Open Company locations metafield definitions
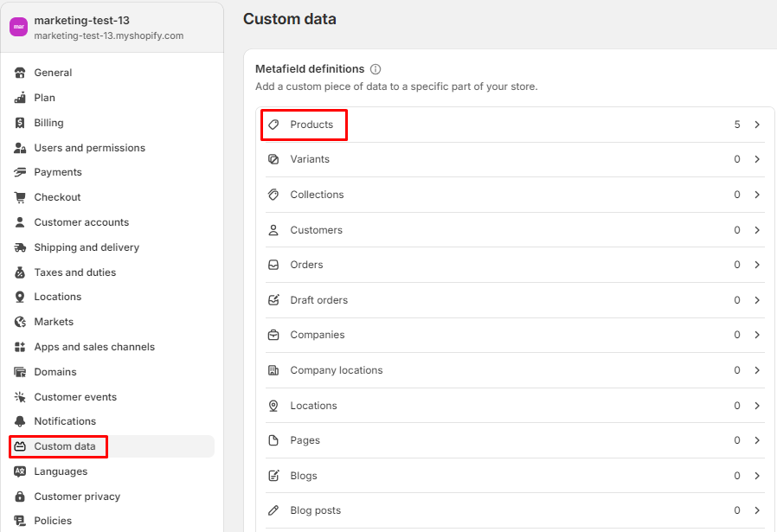The width and height of the screenshot is (777, 532). pyautogui.click(x=336, y=370)
